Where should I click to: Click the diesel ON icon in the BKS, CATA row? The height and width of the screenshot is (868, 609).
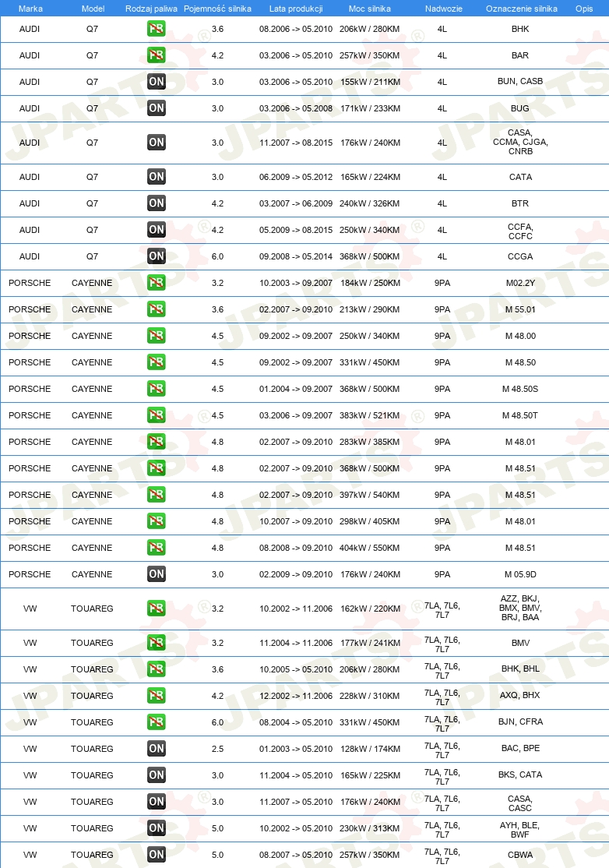pyautogui.click(x=157, y=775)
